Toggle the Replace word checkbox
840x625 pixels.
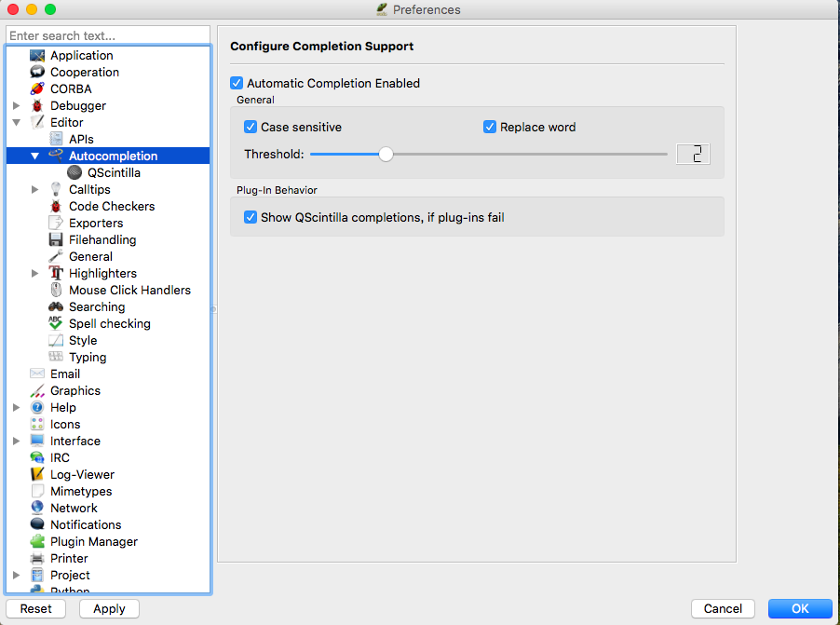(x=490, y=128)
